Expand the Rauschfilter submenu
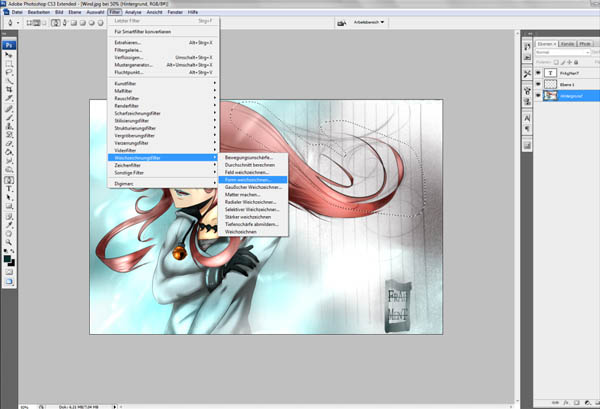 point(163,98)
